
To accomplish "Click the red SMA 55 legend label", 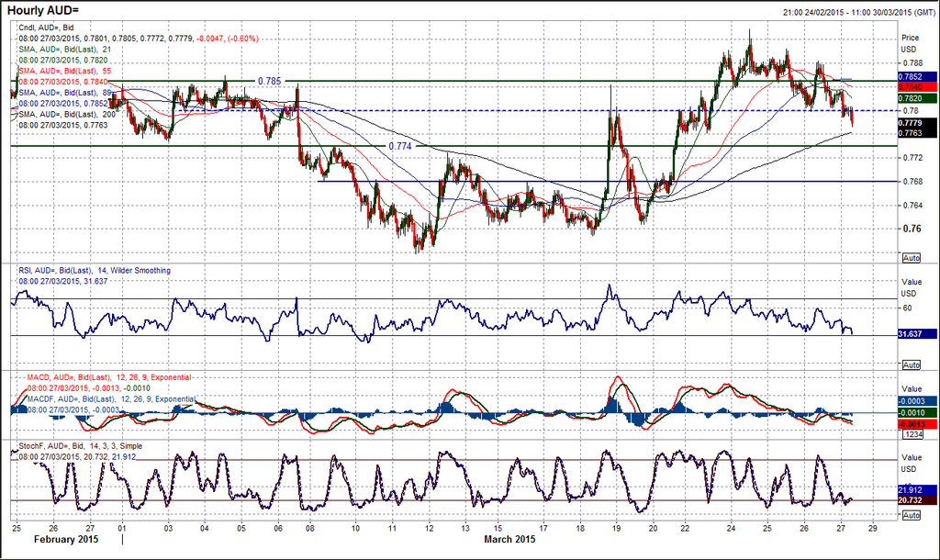I will click(x=65, y=71).
